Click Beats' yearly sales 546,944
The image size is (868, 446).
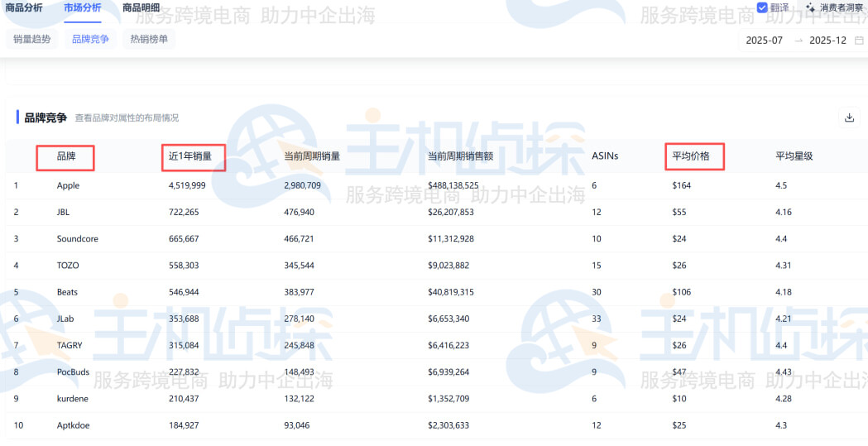coord(184,292)
